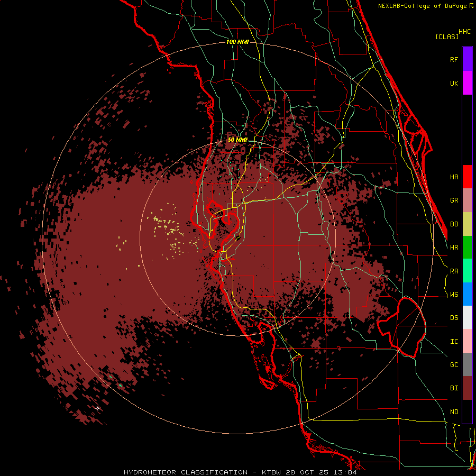Click the HHC product code label
476x476 pixels.
pyautogui.click(x=465, y=32)
